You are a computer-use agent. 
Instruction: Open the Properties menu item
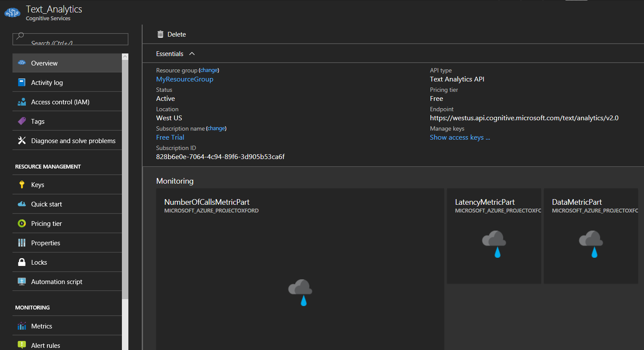[x=67, y=243]
